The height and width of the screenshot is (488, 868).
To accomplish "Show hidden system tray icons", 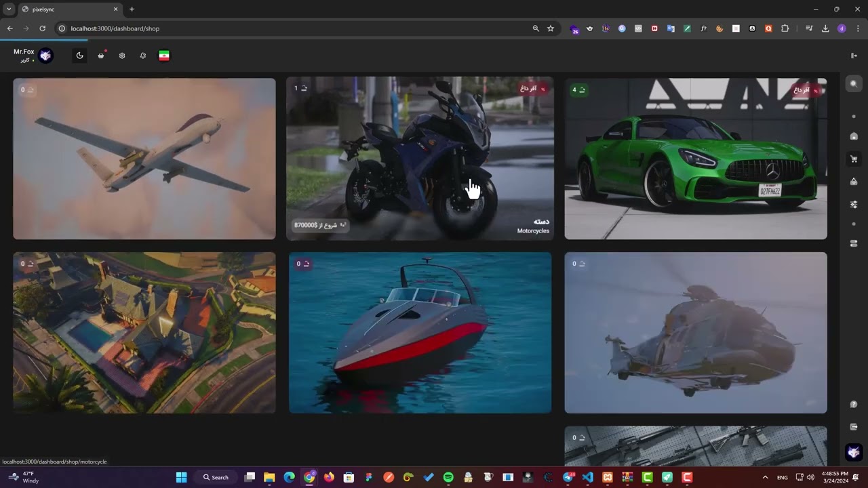I will pos(766,477).
